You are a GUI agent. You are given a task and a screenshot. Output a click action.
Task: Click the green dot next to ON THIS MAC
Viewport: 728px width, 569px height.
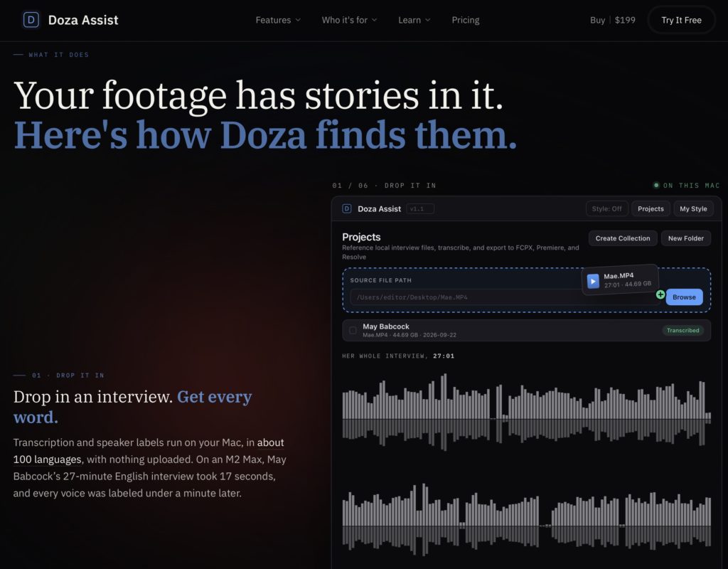click(656, 186)
